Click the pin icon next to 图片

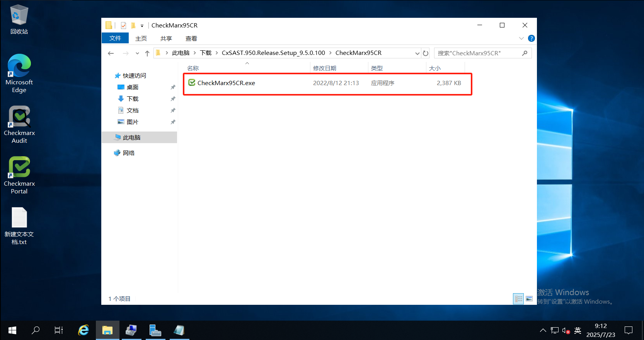(x=173, y=122)
